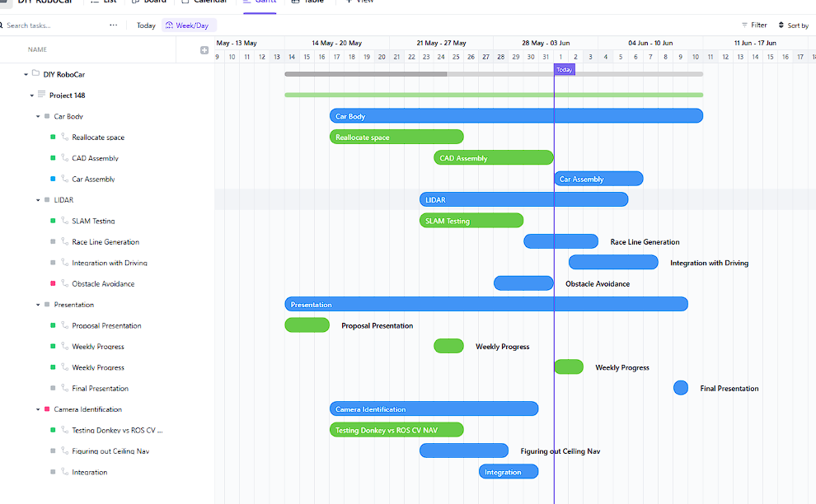Click the ellipsis icon next to search tasks
Screen dimensions: 816x504
click(113, 25)
